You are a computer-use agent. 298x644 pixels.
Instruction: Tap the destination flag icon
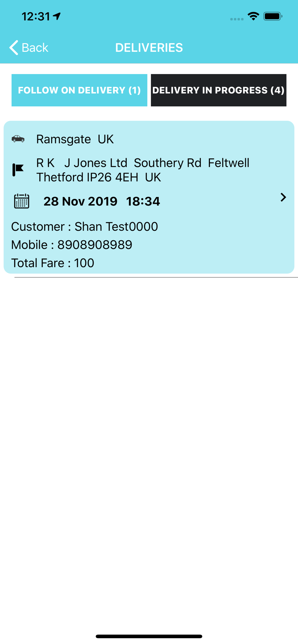(18, 170)
